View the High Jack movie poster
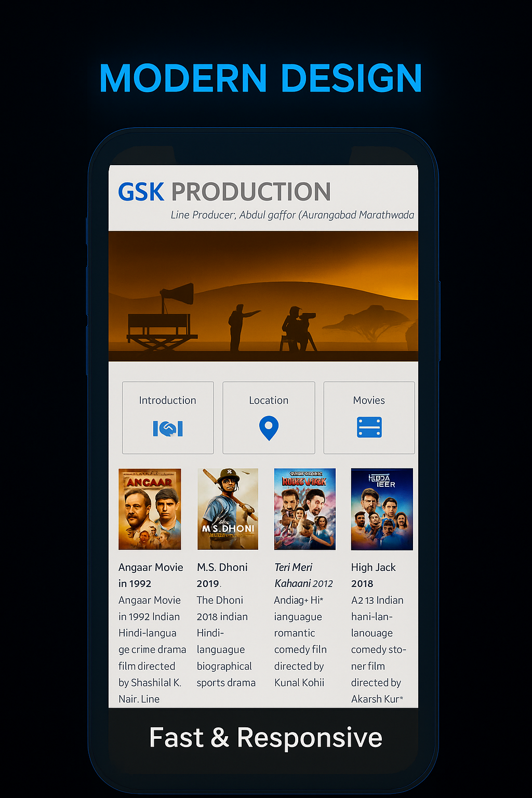The image size is (532, 798). tap(382, 509)
